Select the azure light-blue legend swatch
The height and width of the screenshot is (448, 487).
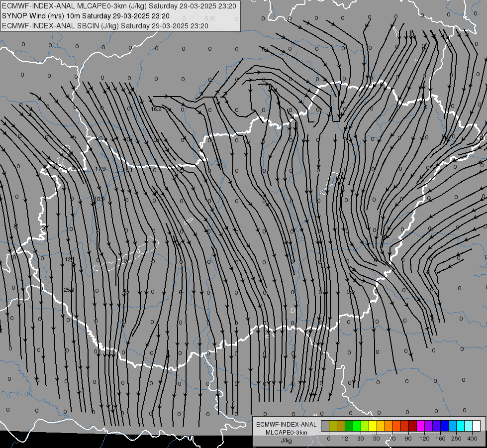coord(453,426)
